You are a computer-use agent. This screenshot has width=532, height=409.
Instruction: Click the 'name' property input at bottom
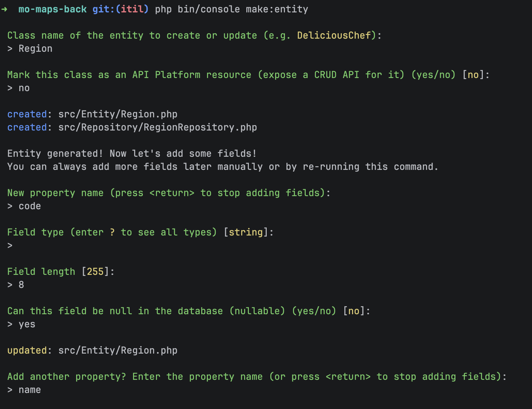pos(30,390)
